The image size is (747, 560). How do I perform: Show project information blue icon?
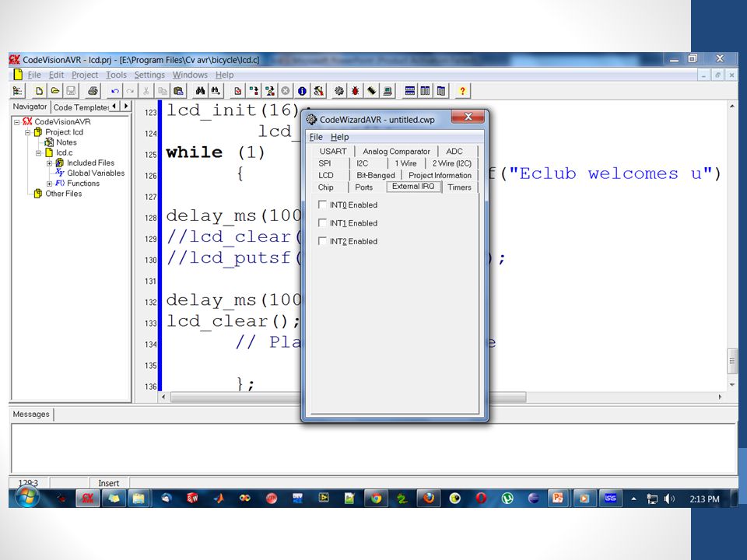tap(302, 90)
